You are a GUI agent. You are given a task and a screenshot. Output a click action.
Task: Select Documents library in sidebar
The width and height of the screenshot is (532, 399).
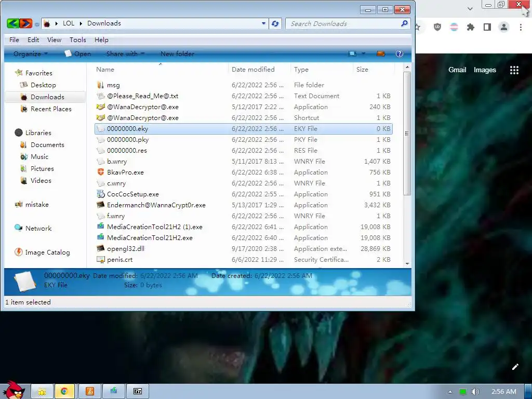coord(47,144)
